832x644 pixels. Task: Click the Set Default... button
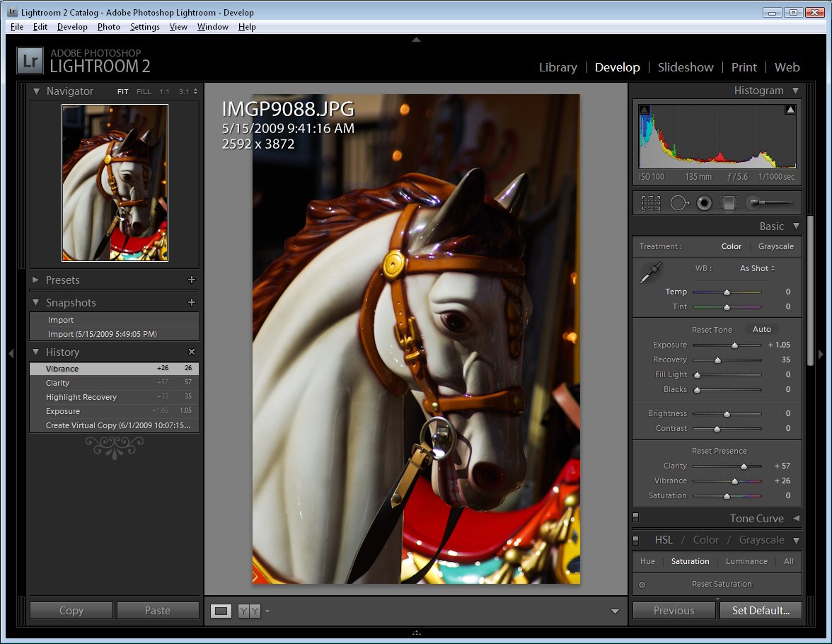coord(761,611)
